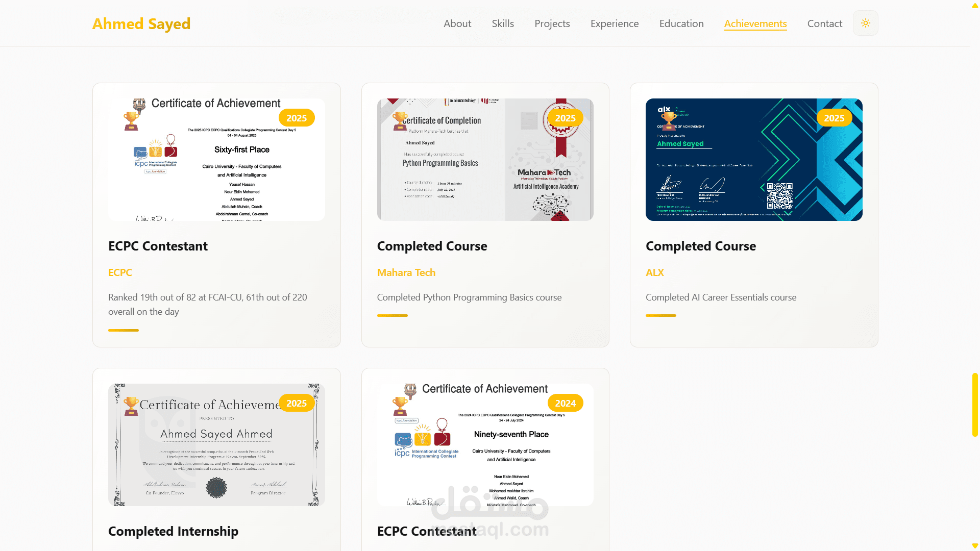The height and width of the screenshot is (551, 980).
Task: Click the 2025 badge on ALX card
Action: 834,118
